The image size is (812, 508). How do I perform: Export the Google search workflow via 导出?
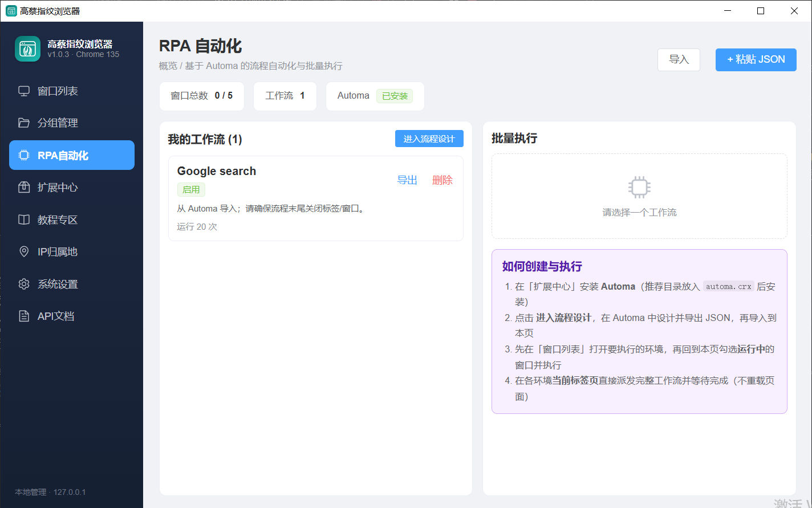coord(407,180)
